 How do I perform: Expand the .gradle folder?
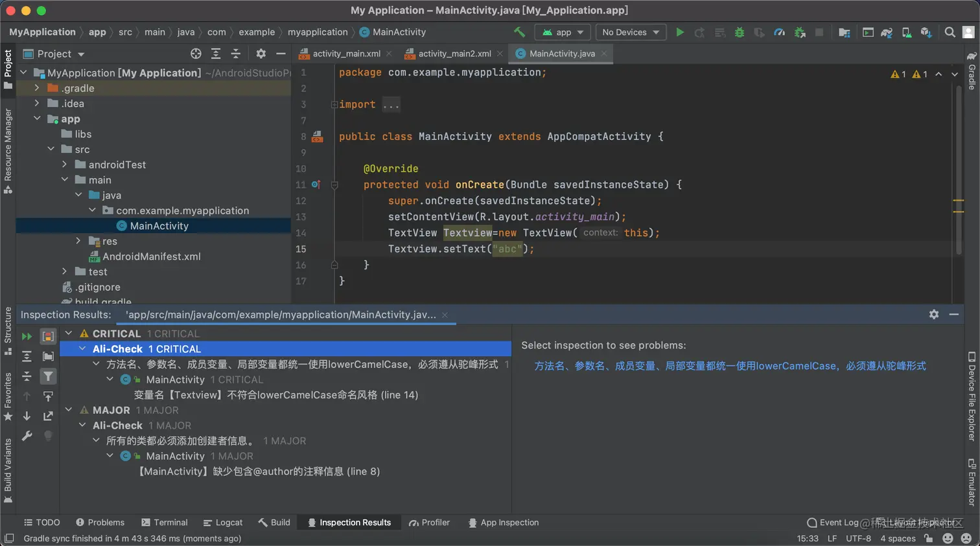click(37, 87)
